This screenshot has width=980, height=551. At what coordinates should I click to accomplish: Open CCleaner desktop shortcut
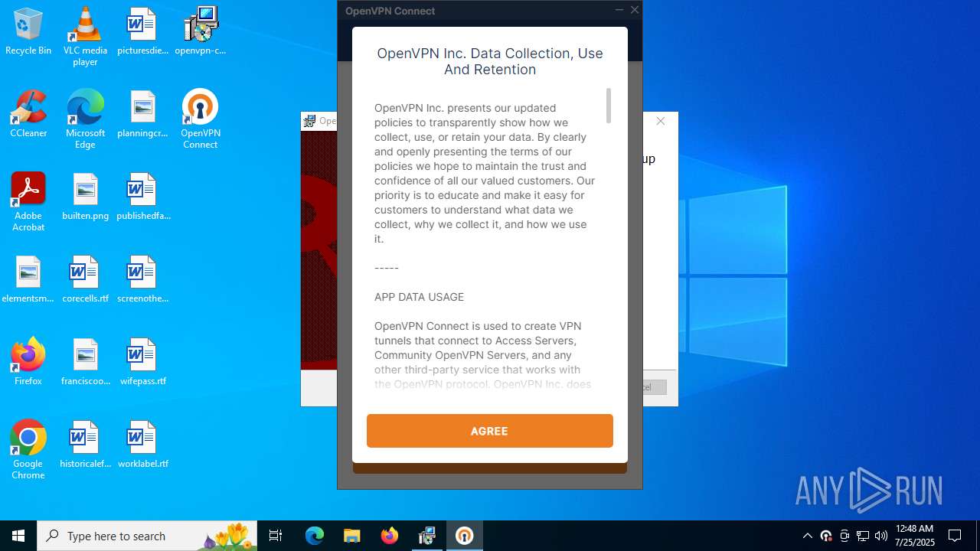(28, 114)
